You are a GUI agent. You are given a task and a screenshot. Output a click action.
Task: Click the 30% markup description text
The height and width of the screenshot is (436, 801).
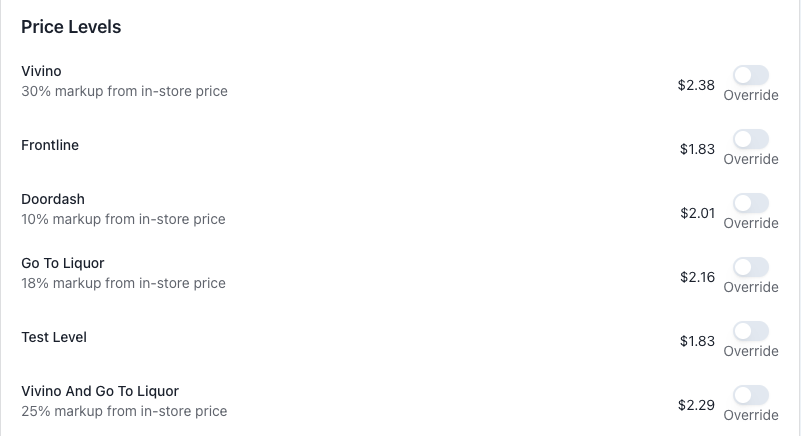click(124, 92)
